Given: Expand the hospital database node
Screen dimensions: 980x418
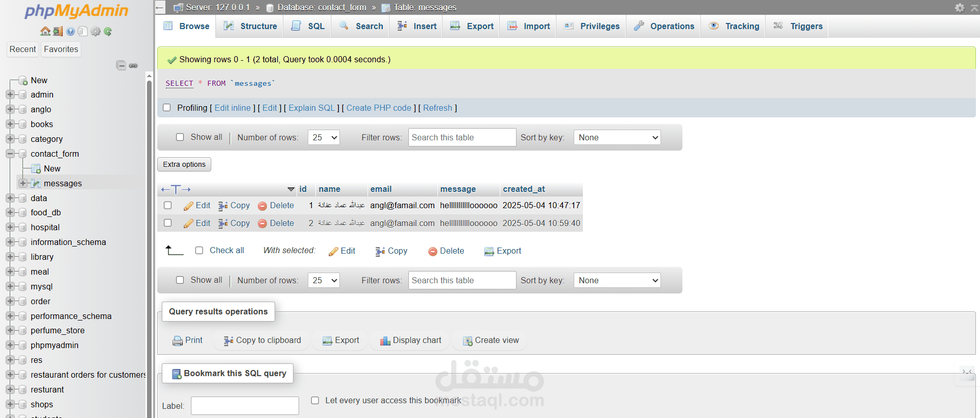Looking at the screenshot, I should (10, 227).
